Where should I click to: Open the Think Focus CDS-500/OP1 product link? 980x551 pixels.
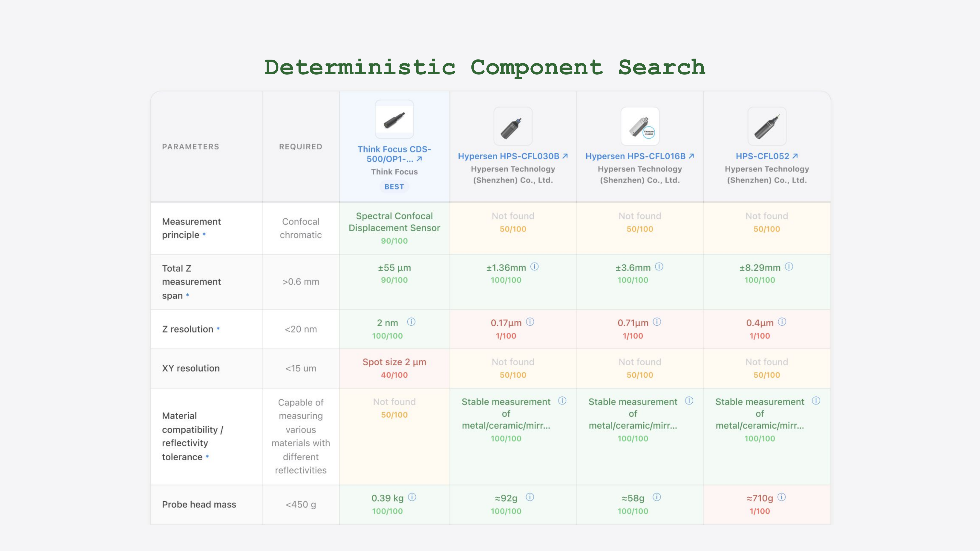click(x=394, y=154)
